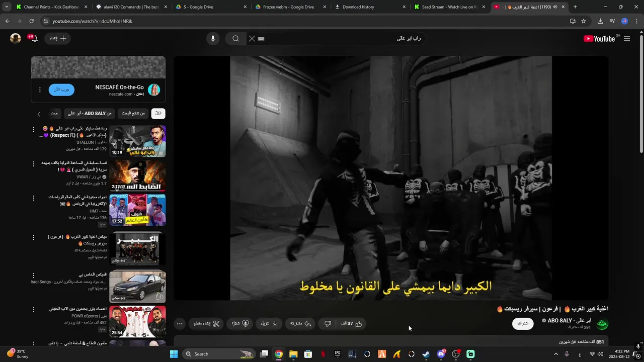Viewport: 644px width, 362px height.
Task: Open Discord from the taskbar
Action: pyautogui.click(x=441, y=354)
